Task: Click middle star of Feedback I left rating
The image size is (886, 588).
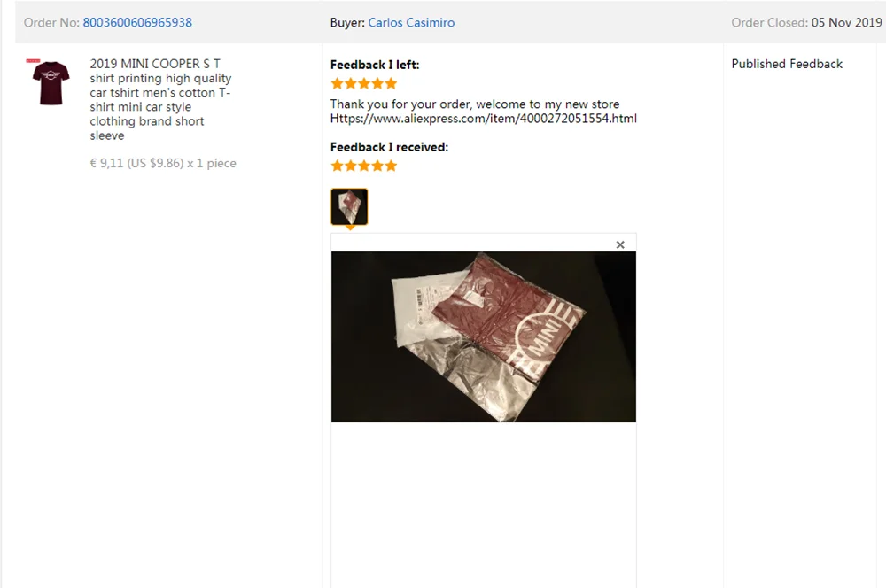Action: coord(364,83)
